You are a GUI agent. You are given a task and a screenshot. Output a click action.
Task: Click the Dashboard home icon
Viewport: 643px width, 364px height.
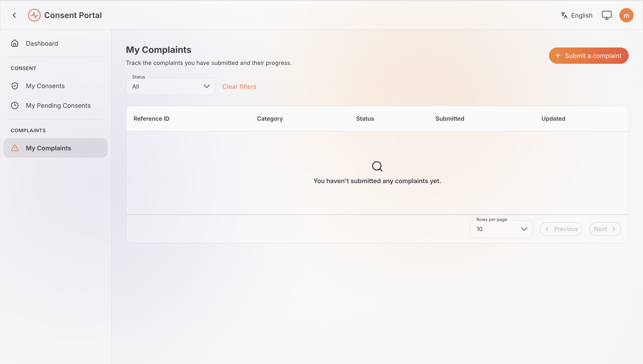[15, 43]
